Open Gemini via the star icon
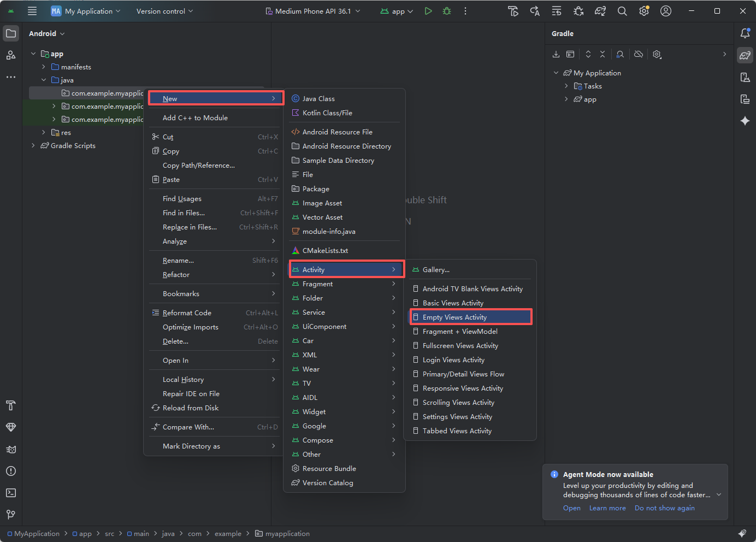This screenshot has height=542, width=756. pos(745,121)
